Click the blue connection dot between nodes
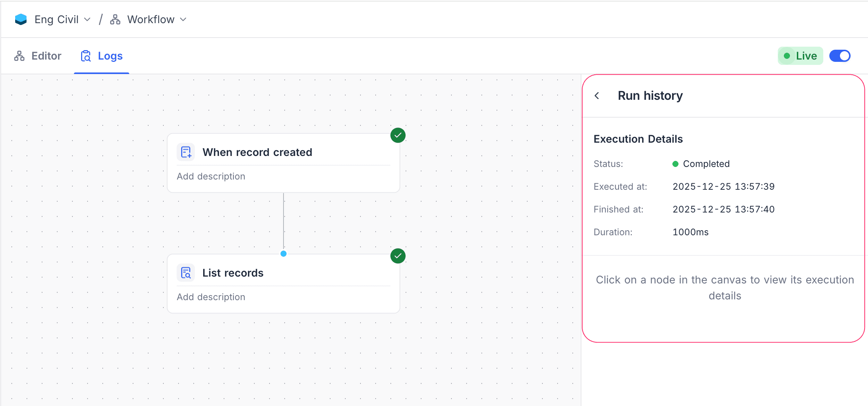 (x=283, y=254)
